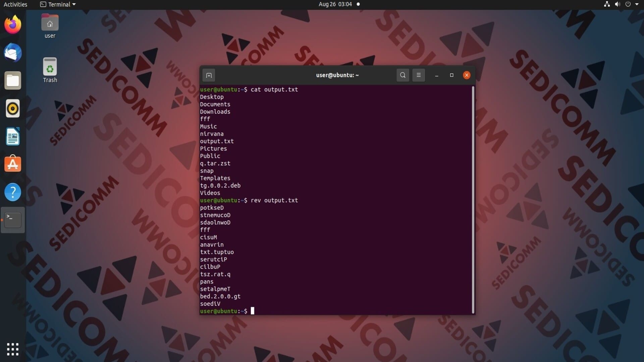Open a new terminal tab
The height and width of the screenshot is (362, 644).
209,75
